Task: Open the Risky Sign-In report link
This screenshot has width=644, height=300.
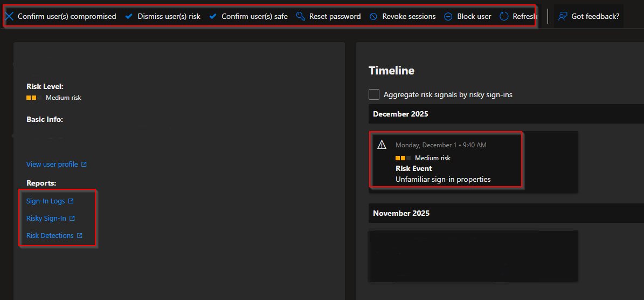Action: pyautogui.click(x=46, y=219)
